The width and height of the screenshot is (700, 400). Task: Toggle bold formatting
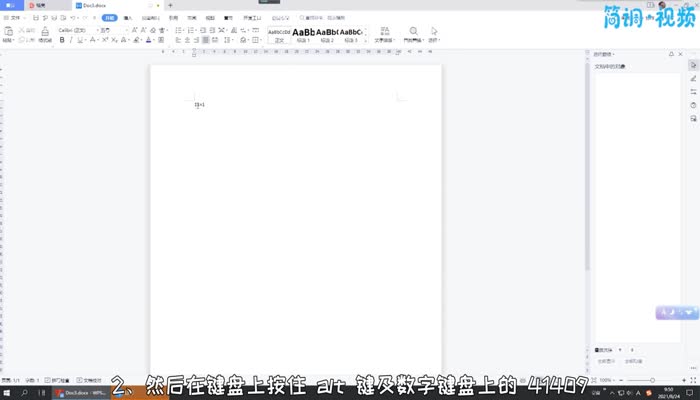pyautogui.click(x=62, y=41)
